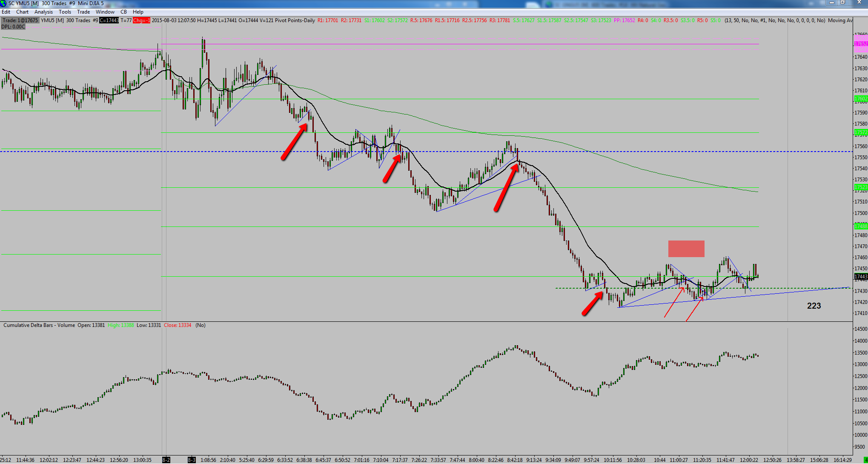The height and width of the screenshot is (464, 868).
Task: Click the 17500 price on the scale
Action: coord(861,213)
